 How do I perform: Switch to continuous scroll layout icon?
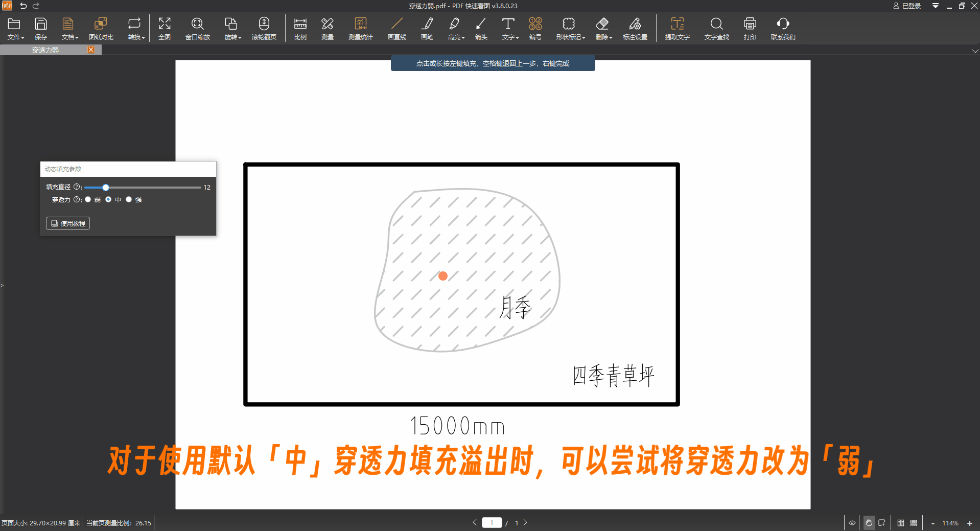coord(914,523)
